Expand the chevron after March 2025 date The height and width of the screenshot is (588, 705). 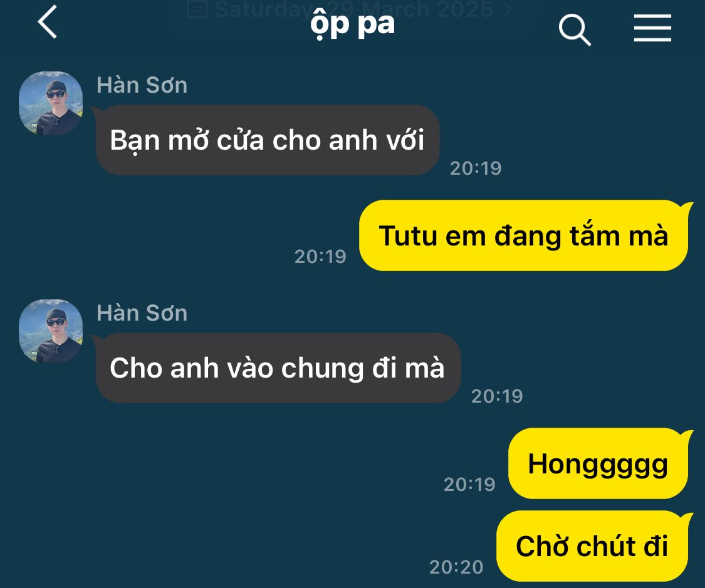tap(508, 9)
